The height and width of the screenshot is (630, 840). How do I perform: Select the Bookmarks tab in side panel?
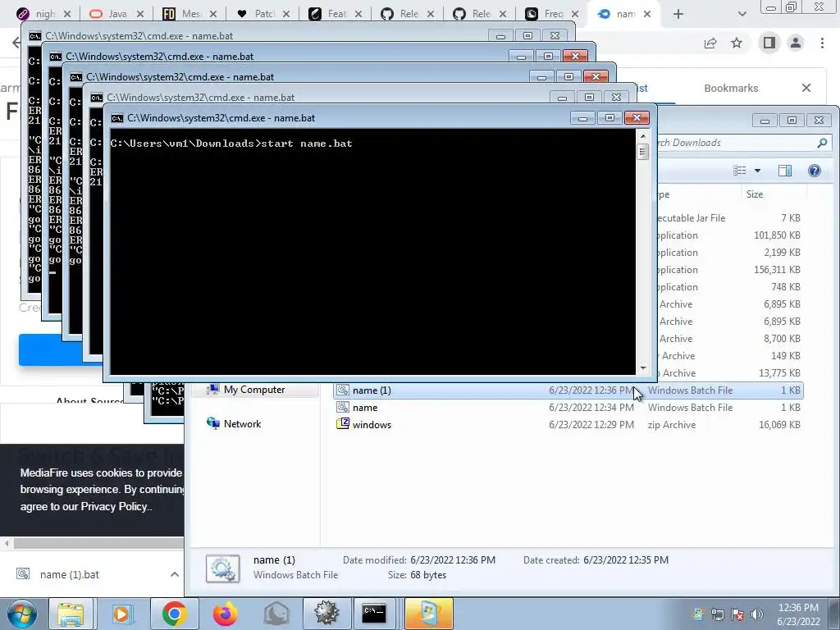click(731, 88)
